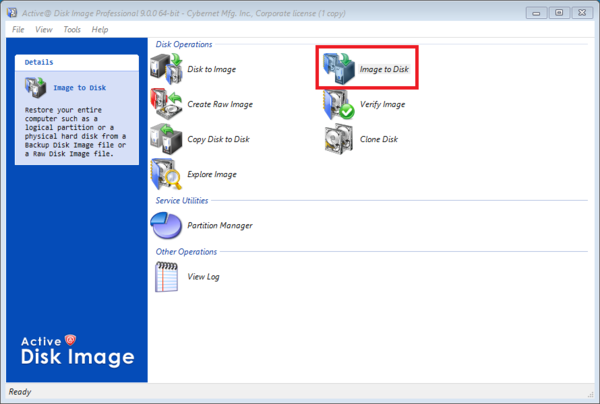Maximize the Active Disk Image window

click(559, 13)
